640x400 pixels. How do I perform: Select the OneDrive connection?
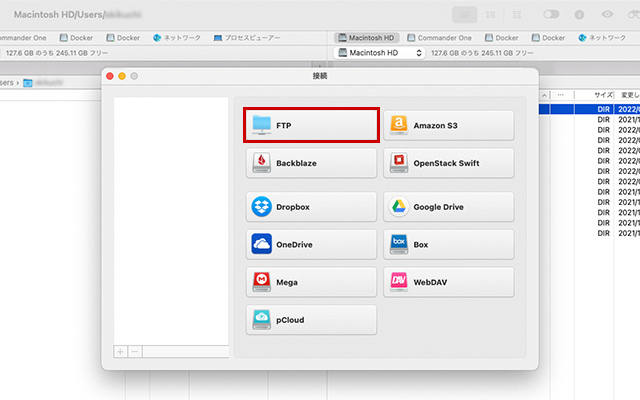(x=311, y=244)
